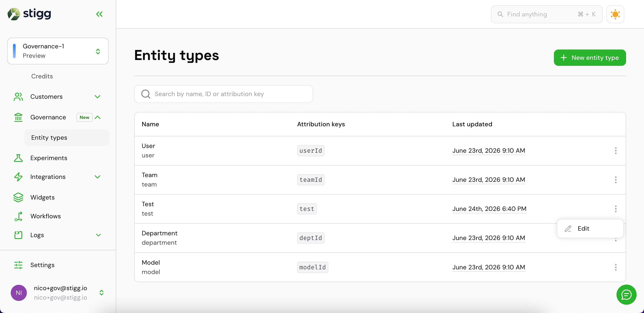Click the Workflows icon
The width and height of the screenshot is (644, 313).
[x=18, y=216]
